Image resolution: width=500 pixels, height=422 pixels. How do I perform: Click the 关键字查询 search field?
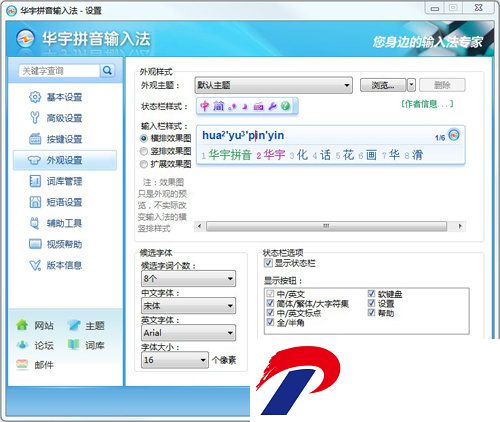pos(59,71)
